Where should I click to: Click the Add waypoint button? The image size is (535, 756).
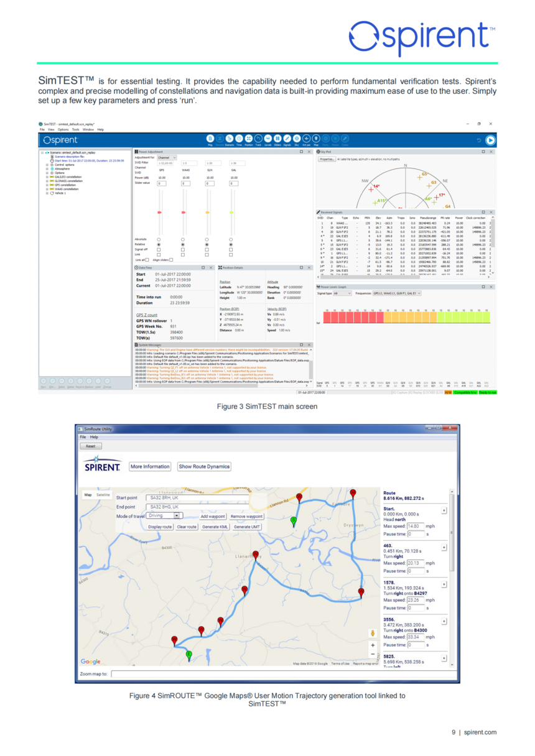[213, 517]
